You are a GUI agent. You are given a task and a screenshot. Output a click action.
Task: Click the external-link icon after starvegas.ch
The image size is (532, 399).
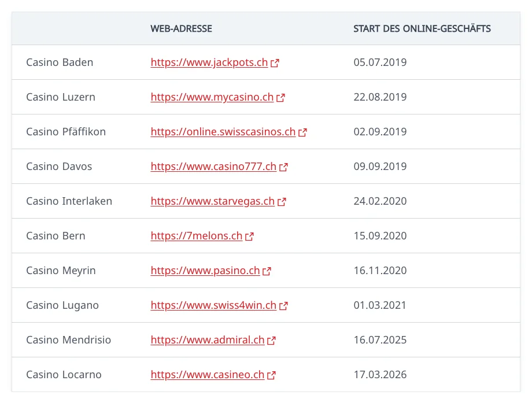[x=282, y=202]
